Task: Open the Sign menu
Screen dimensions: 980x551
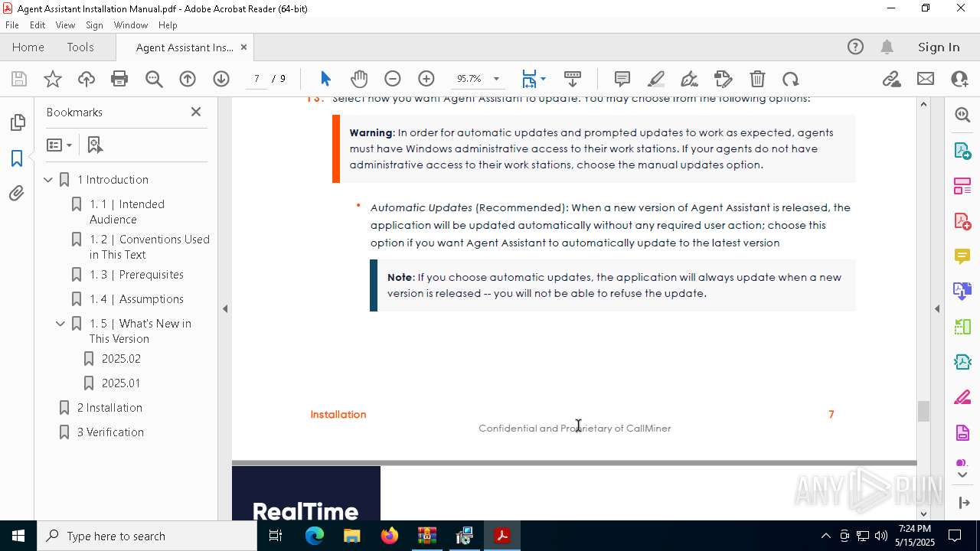Action: [x=94, y=24]
